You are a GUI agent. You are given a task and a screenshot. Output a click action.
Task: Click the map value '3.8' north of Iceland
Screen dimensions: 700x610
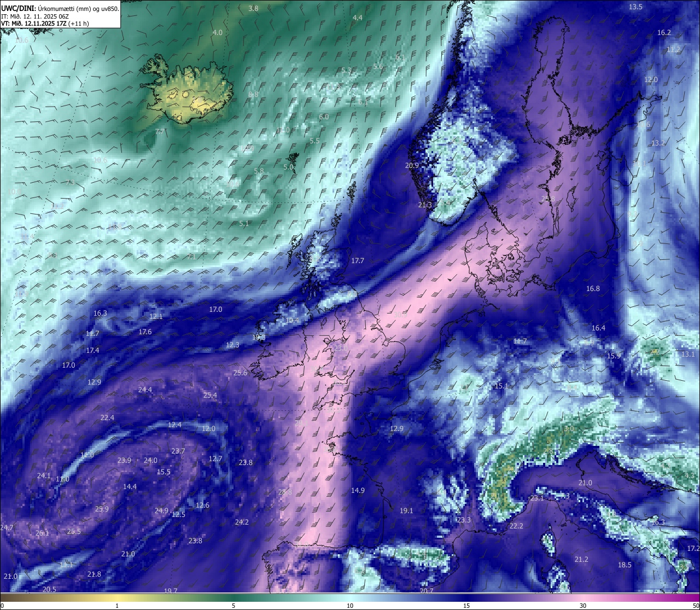[x=253, y=8]
